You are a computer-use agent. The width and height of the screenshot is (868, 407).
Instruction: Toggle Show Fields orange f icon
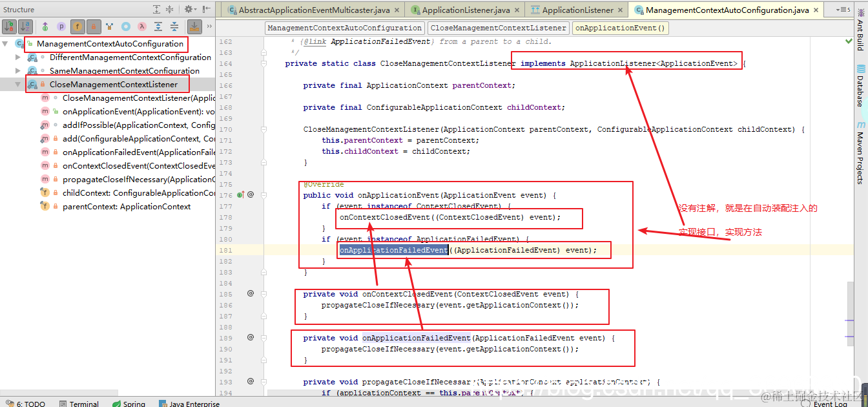point(77,26)
